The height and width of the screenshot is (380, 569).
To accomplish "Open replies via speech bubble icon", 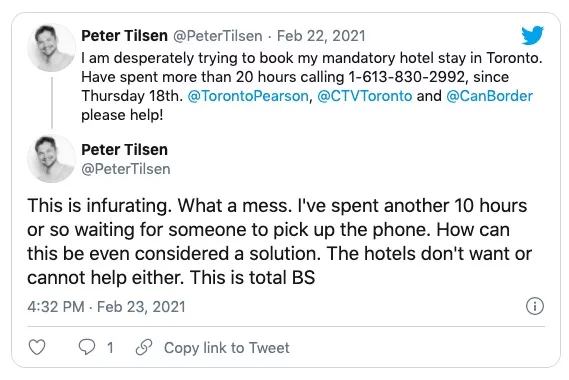I will (87, 347).
